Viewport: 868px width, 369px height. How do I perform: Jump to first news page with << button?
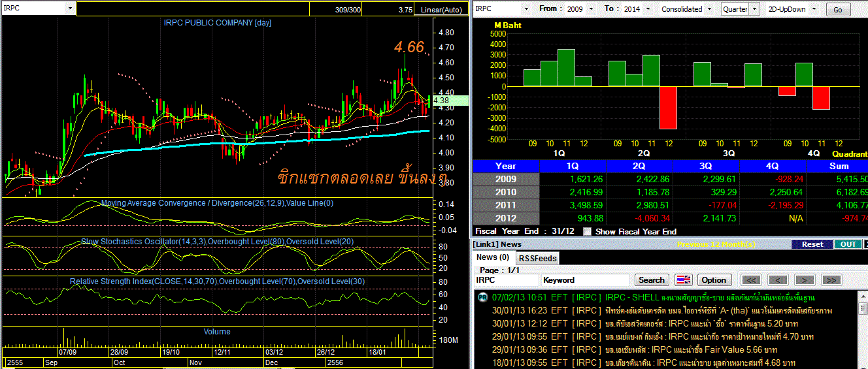point(751,280)
